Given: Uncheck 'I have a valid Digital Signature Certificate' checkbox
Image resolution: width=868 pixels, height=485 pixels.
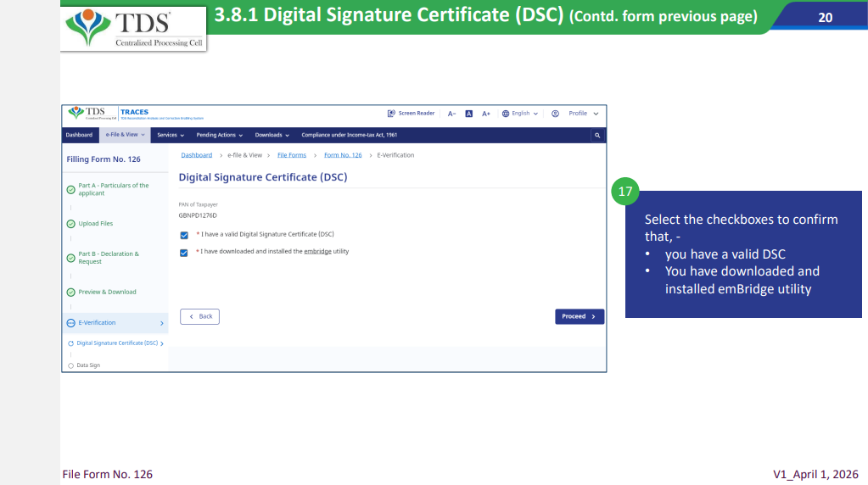Looking at the screenshot, I should click(184, 235).
